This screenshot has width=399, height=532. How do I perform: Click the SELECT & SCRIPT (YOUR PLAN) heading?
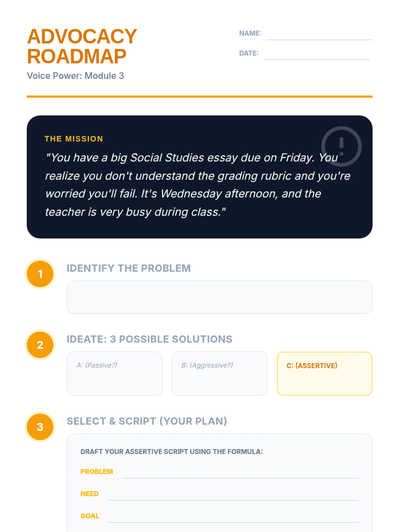tap(147, 421)
